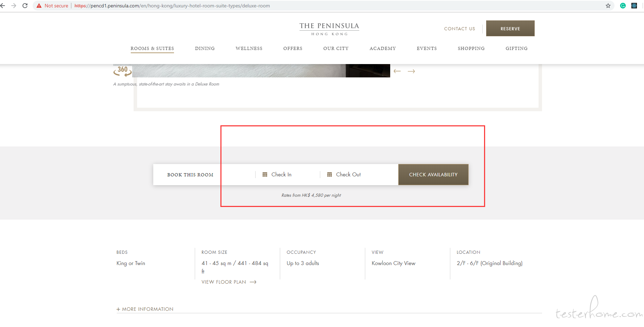The width and height of the screenshot is (644, 327).
Task: Open the Academy menu
Action: point(382,49)
